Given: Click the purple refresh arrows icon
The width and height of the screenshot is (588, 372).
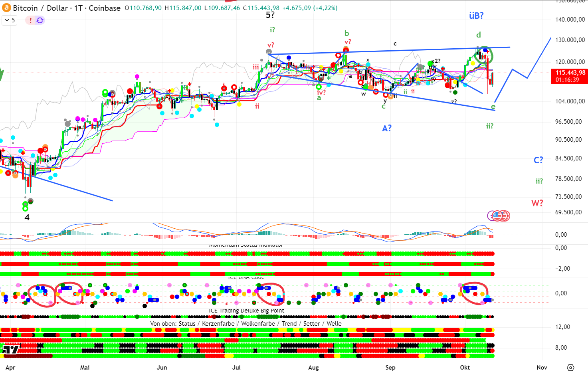Looking at the screenshot, I should tap(40, 20).
